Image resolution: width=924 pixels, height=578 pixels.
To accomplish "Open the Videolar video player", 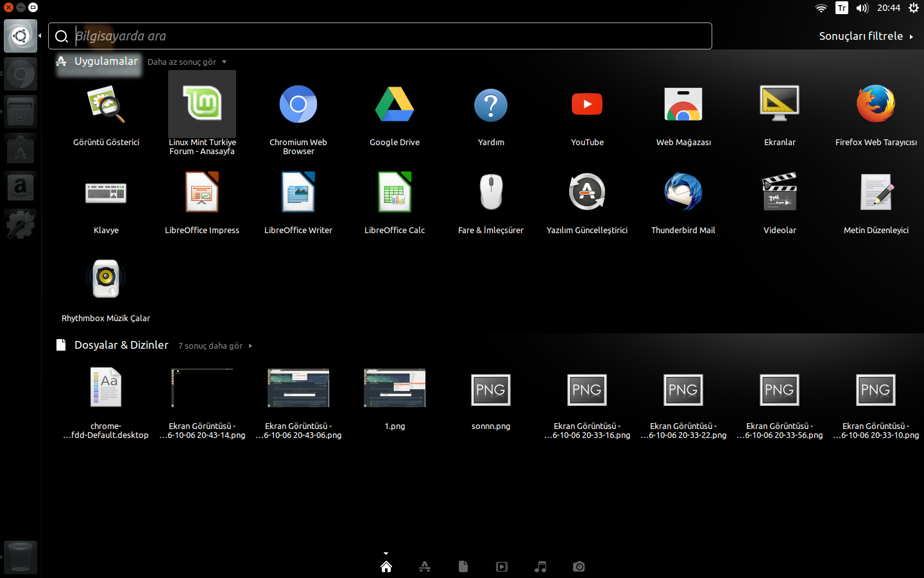I will click(780, 191).
